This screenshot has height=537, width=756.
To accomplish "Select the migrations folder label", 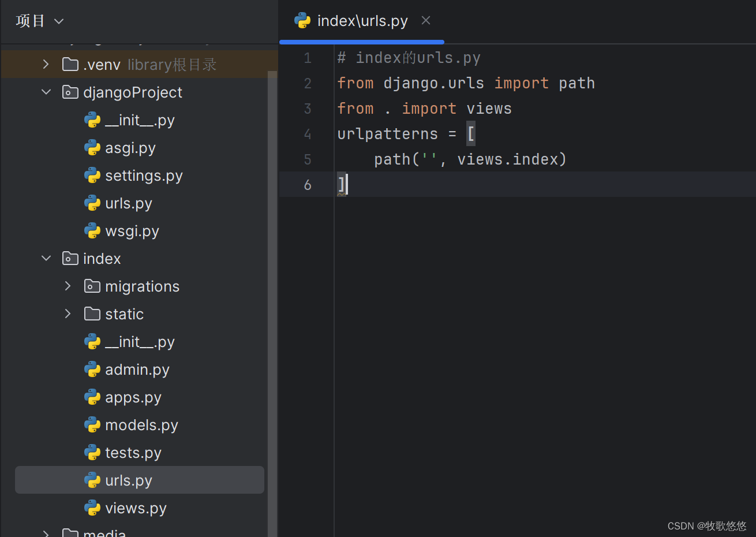I will point(142,286).
